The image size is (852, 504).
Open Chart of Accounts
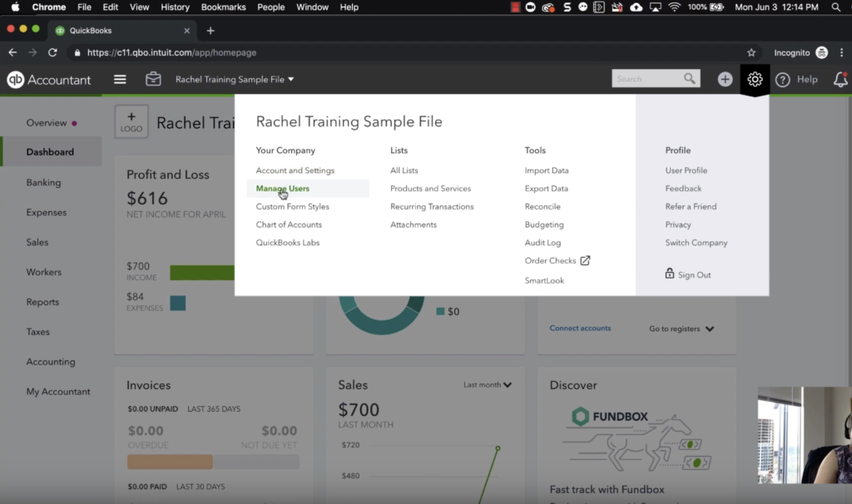tap(289, 225)
